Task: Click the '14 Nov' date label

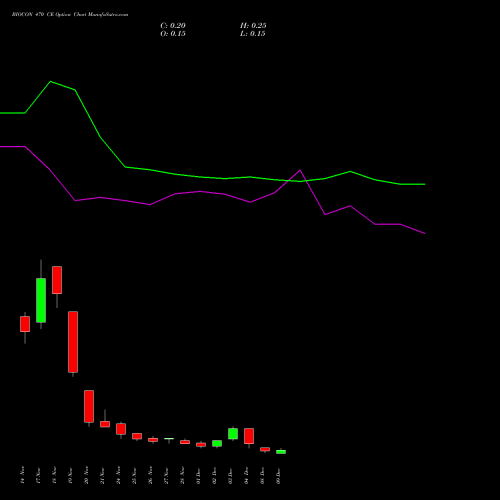Action: tap(22, 475)
